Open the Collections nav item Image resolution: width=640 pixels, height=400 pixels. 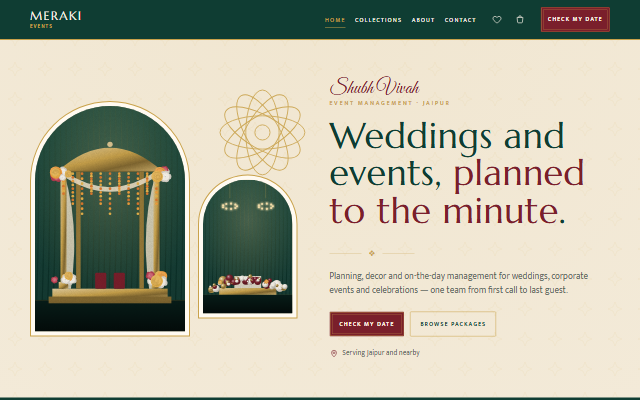coord(378,20)
